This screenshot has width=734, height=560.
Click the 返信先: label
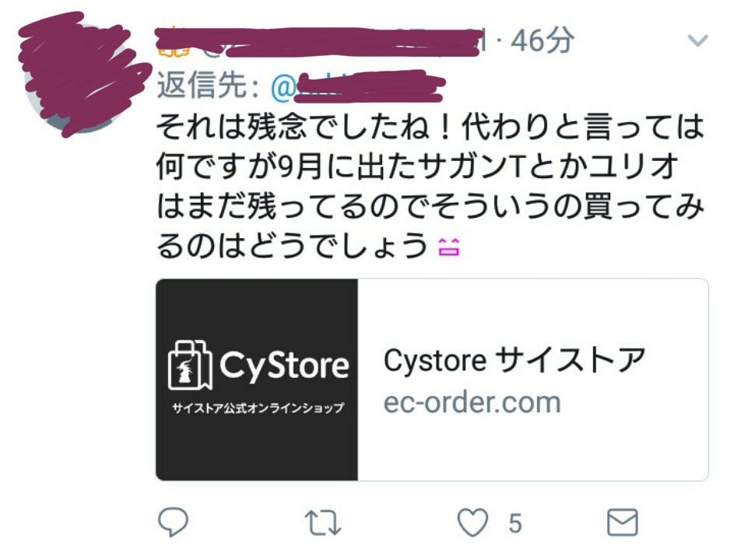pyautogui.click(x=207, y=86)
